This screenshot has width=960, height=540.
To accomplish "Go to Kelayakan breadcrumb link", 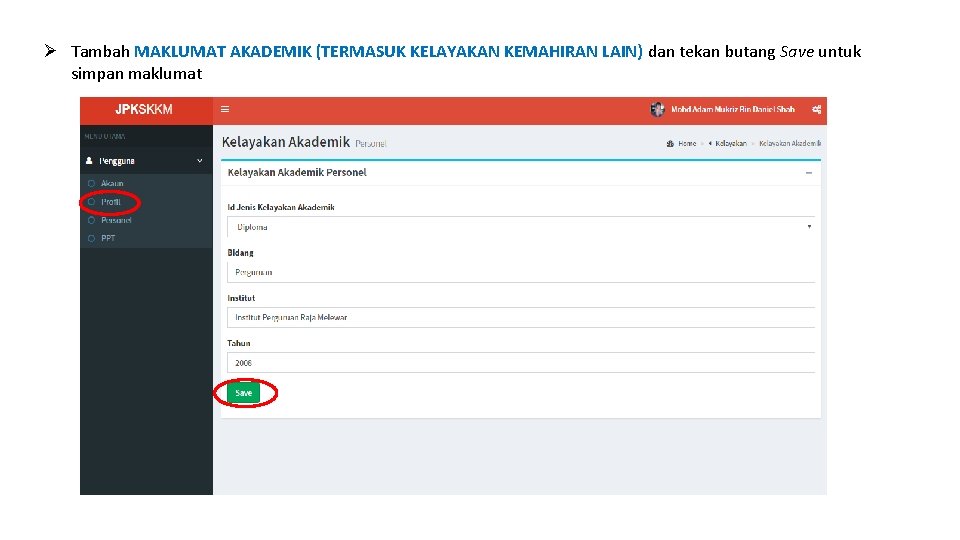I will 730,144.
